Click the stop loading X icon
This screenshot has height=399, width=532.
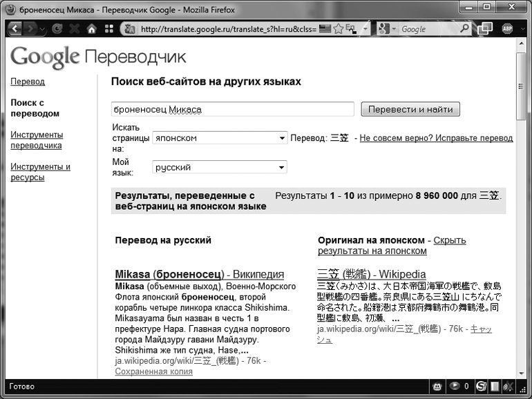[x=74, y=29]
